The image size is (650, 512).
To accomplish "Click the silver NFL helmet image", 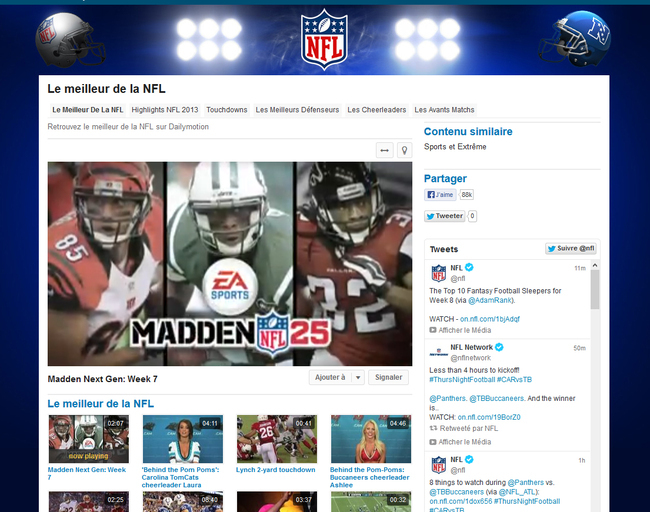I will [x=70, y=40].
